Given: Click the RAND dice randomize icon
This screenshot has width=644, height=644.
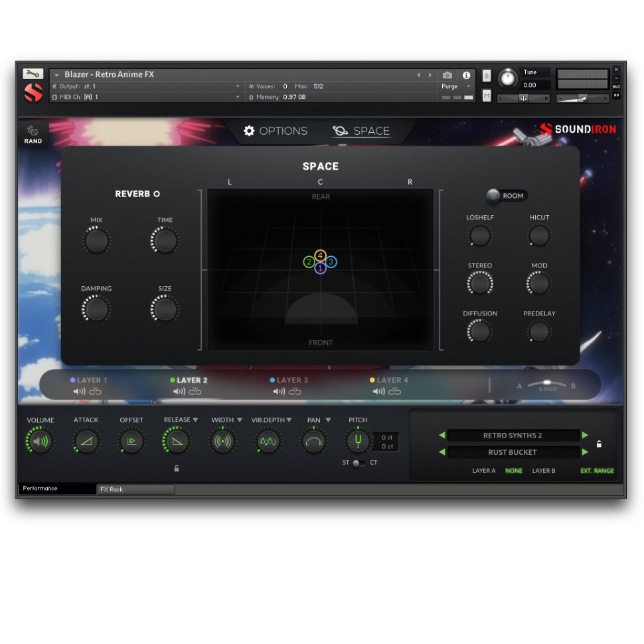Looking at the screenshot, I should 33,131.
